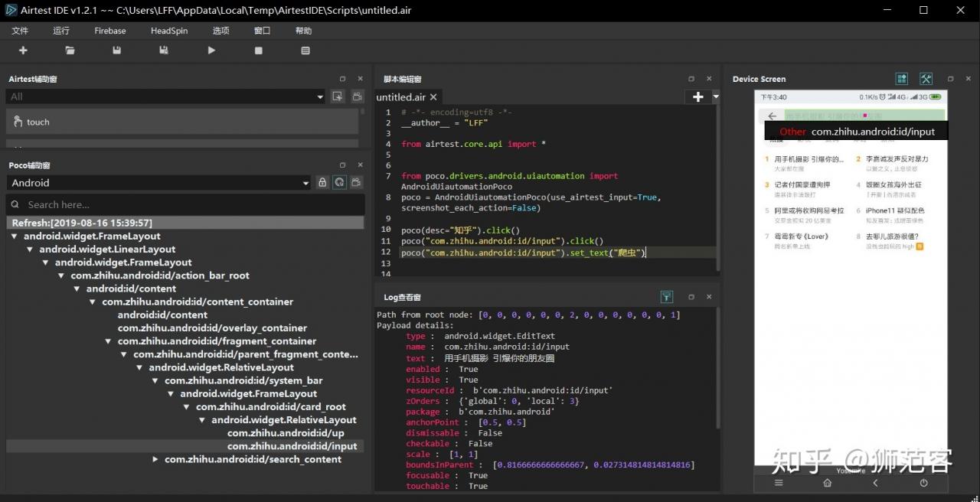
Task: Stop script execution with the stop icon
Action: (x=259, y=51)
